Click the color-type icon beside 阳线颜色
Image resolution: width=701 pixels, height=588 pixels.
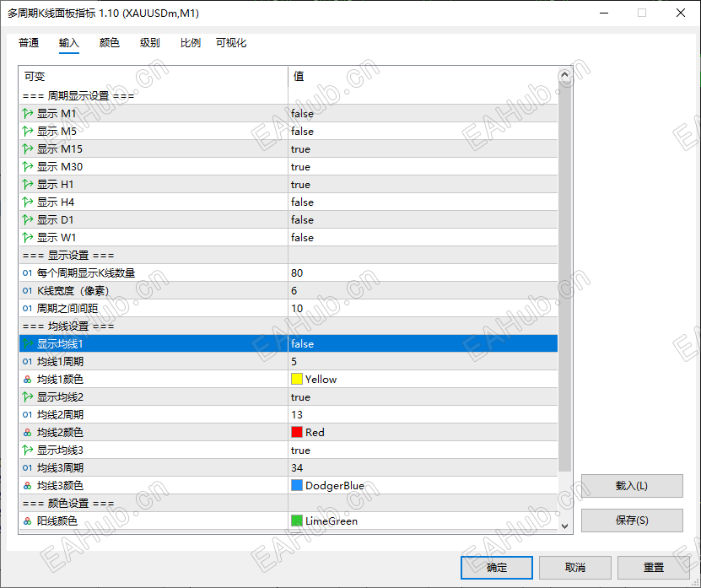[x=27, y=521]
